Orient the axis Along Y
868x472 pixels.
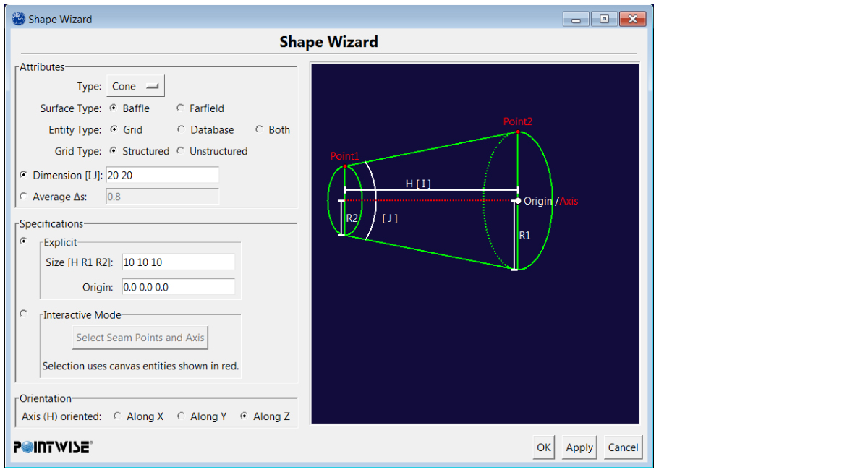tap(181, 416)
